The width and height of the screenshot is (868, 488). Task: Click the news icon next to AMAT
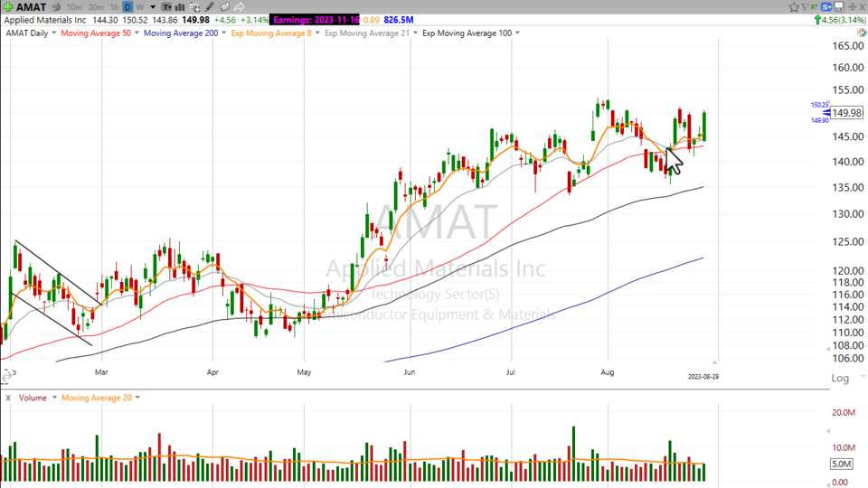(x=56, y=7)
